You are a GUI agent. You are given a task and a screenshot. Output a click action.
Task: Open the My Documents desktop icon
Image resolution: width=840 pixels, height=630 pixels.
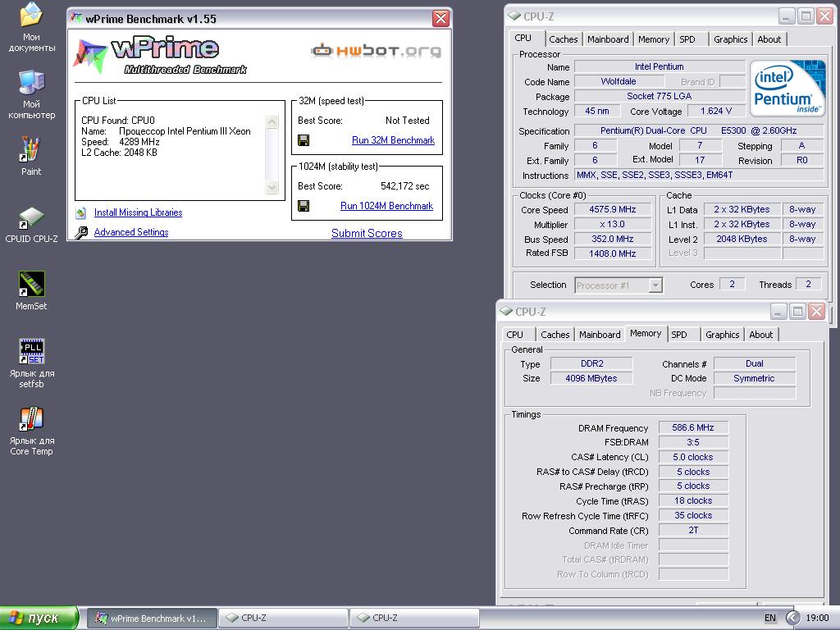[32, 27]
